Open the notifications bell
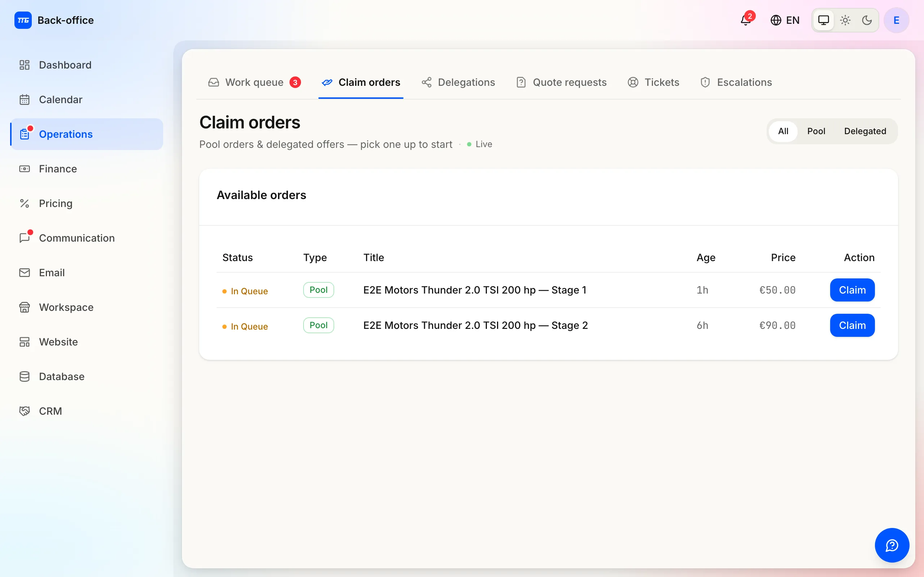924x577 pixels. pos(746,20)
